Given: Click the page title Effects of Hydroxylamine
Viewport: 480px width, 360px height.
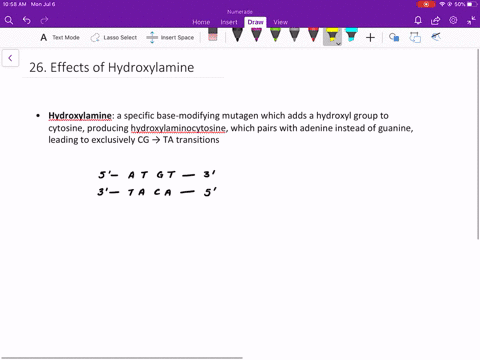Looking at the screenshot, I should coord(112,67).
